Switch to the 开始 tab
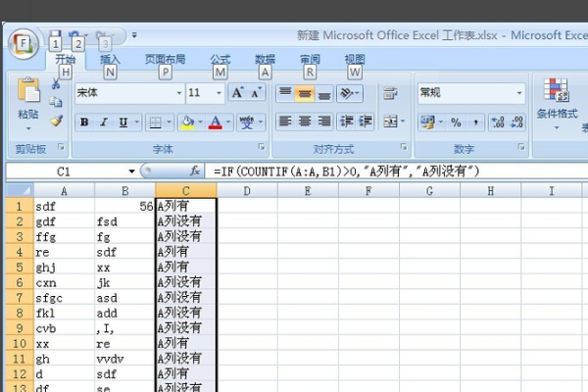This screenshot has width=588, height=392. tap(66, 59)
